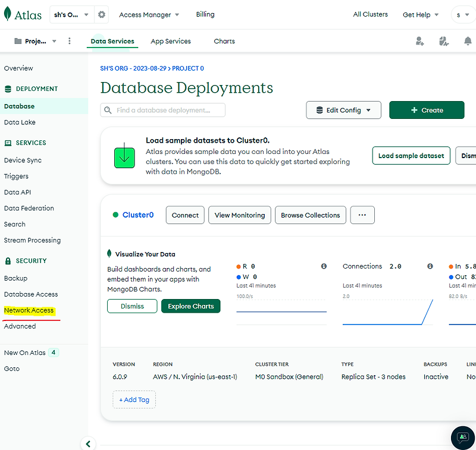Click the Load sample dataset button

(x=411, y=156)
